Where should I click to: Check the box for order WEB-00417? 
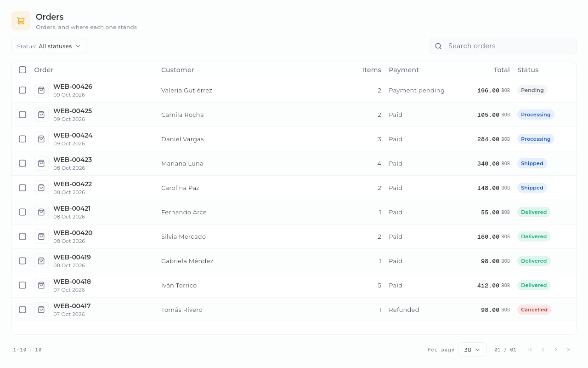click(23, 310)
